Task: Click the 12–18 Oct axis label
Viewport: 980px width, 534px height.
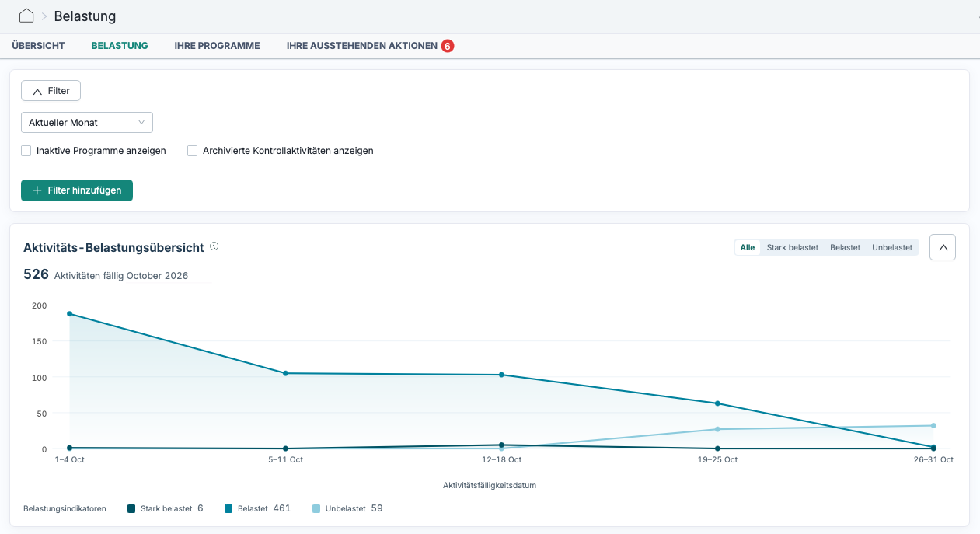Action: (502, 460)
